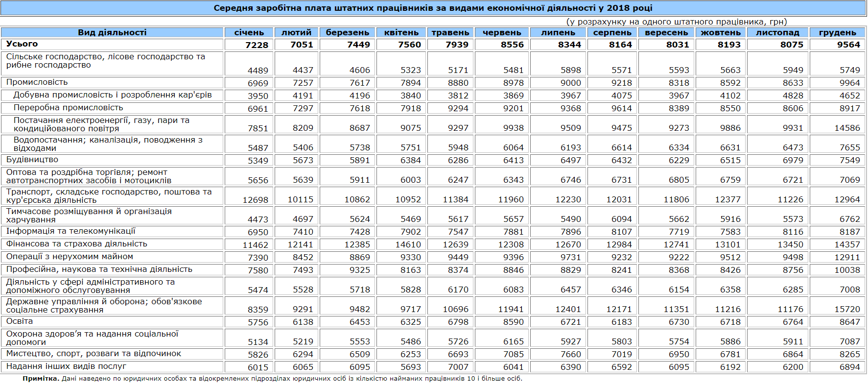Click the 'Вид діяльності' column header
The width and height of the screenshot is (868, 388).
coord(112,32)
